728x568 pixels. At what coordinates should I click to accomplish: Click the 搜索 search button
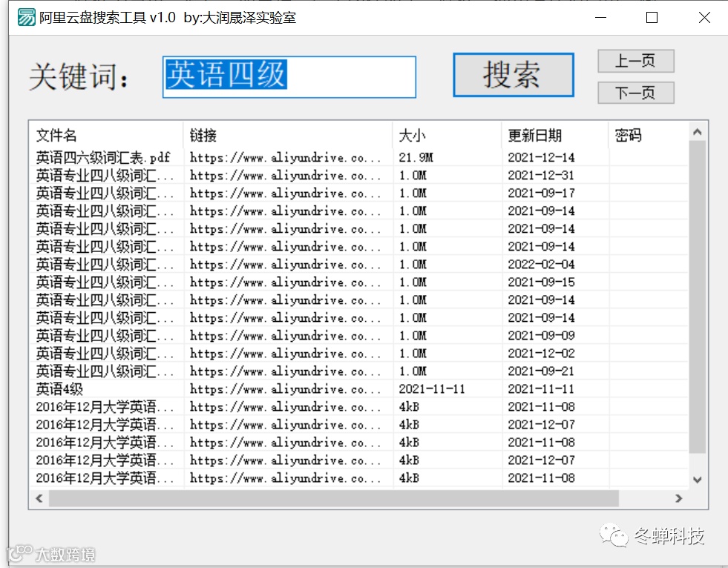click(513, 75)
